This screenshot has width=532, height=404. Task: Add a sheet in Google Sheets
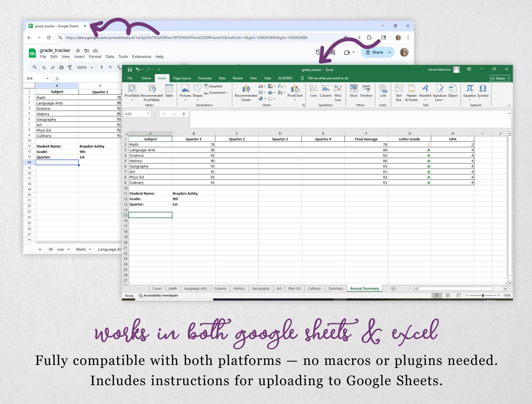pyautogui.click(x=40, y=249)
